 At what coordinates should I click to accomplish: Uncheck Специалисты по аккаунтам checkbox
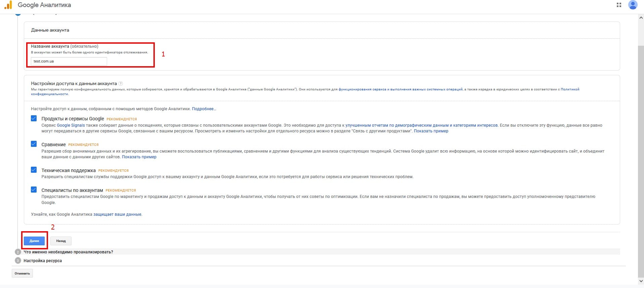click(34, 190)
